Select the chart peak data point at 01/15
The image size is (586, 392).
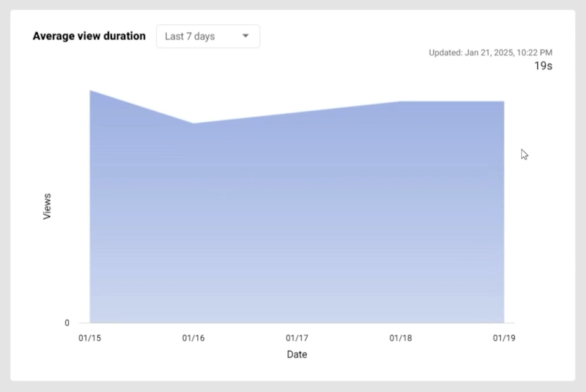[x=90, y=91]
